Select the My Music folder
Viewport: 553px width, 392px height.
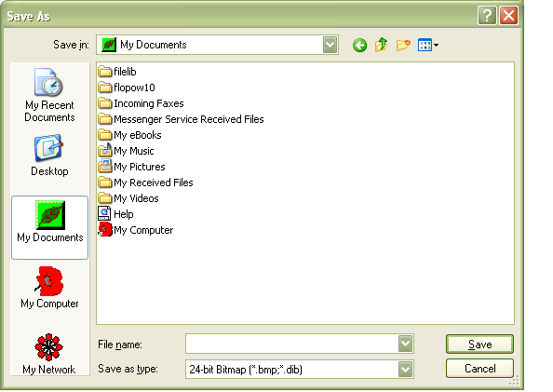(126, 151)
